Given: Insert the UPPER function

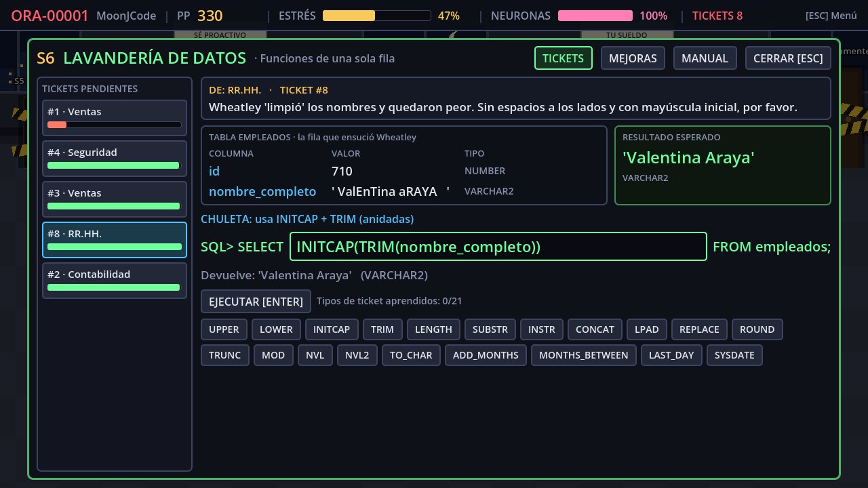Looking at the screenshot, I should 224,329.
